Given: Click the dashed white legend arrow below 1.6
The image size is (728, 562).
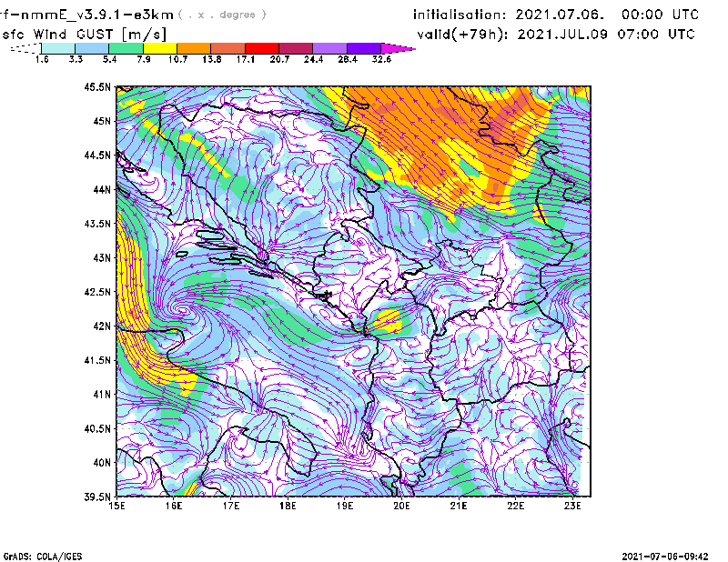Looking at the screenshot, I should [x=25, y=48].
